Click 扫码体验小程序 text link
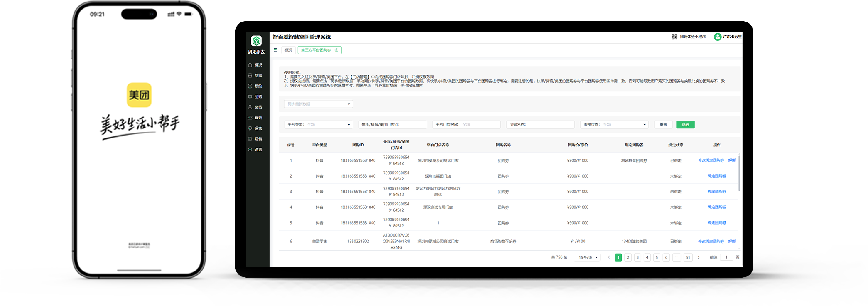The width and height of the screenshot is (868, 306). tap(693, 37)
